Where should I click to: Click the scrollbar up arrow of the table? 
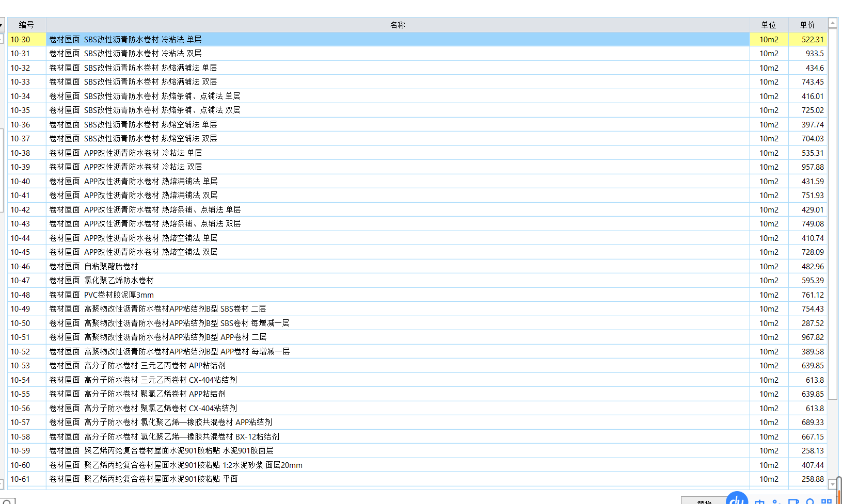pos(833,23)
